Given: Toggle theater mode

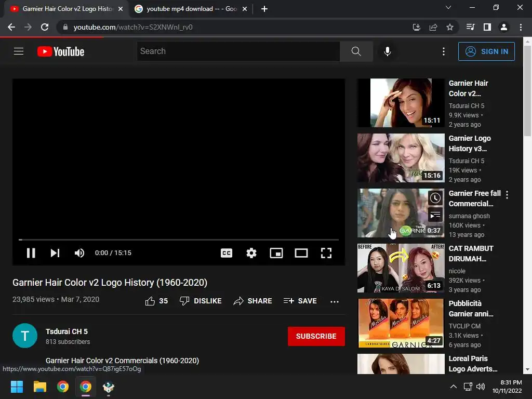Looking at the screenshot, I should [x=301, y=253].
